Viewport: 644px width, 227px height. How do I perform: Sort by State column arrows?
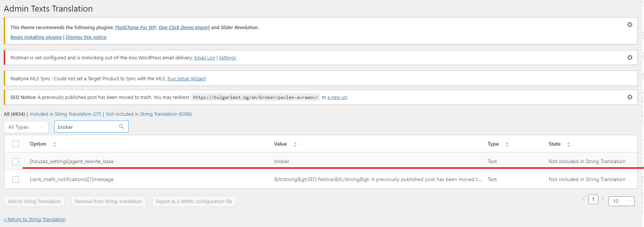pos(569,144)
